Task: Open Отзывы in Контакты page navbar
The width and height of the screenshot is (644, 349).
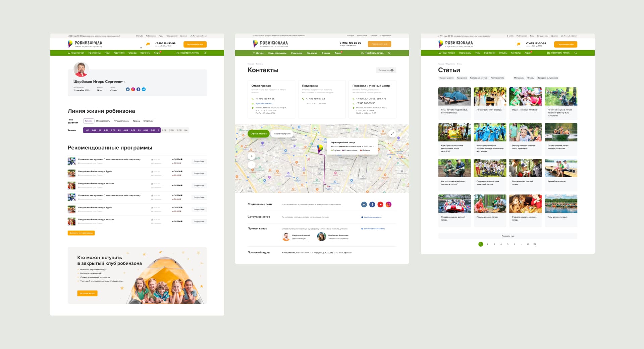Action: pos(326,53)
